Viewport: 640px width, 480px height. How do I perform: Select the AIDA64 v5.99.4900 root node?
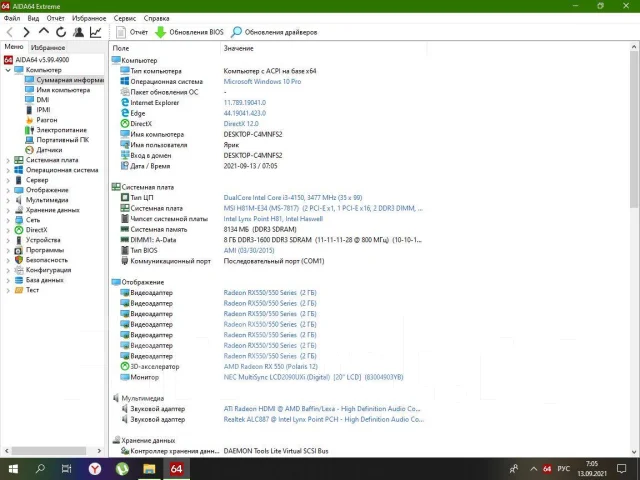pyautogui.click(x=37, y=60)
